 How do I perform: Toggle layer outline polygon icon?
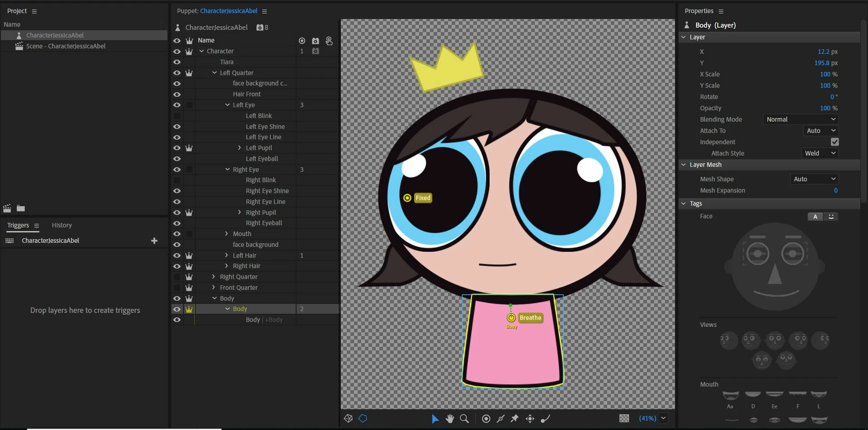point(363,418)
